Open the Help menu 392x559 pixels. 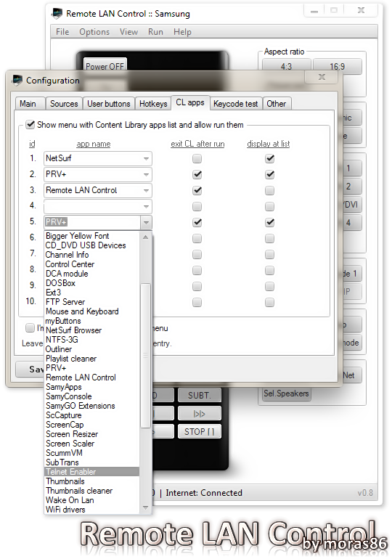[182, 32]
